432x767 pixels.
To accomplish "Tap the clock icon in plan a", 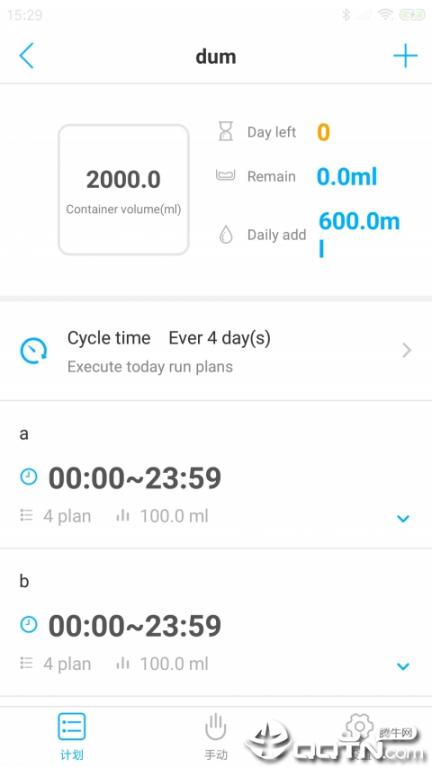I will click(29, 476).
